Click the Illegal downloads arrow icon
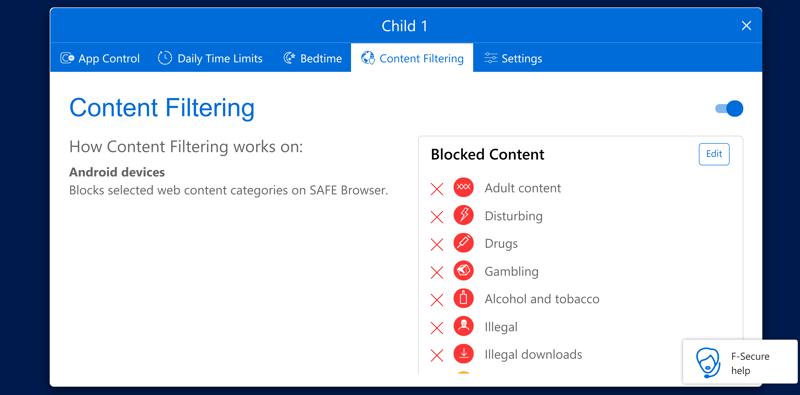 point(463,354)
